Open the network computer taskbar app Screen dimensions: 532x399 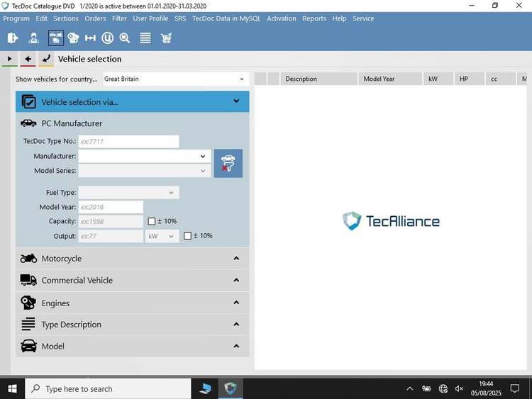[x=205, y=388]
